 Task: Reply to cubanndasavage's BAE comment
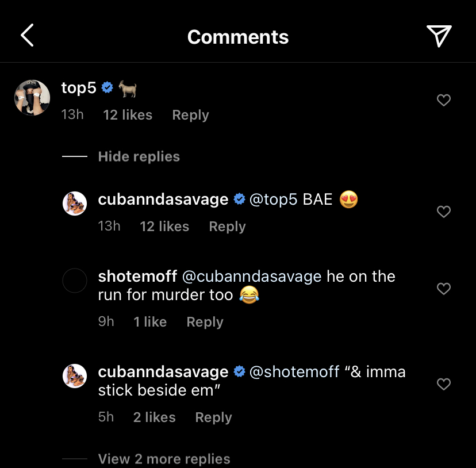pos(227,227)
